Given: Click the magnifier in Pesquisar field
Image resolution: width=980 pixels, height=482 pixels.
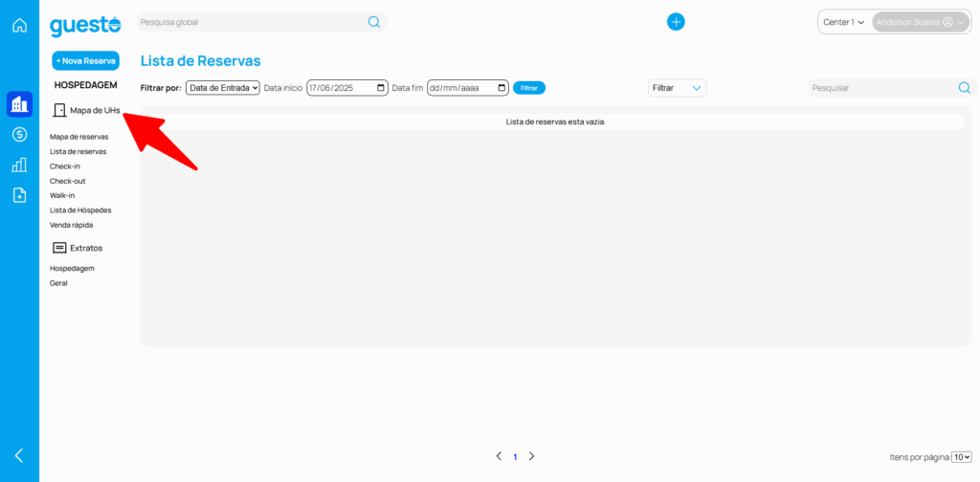Looking at the screenshot, I should point(964,88).
